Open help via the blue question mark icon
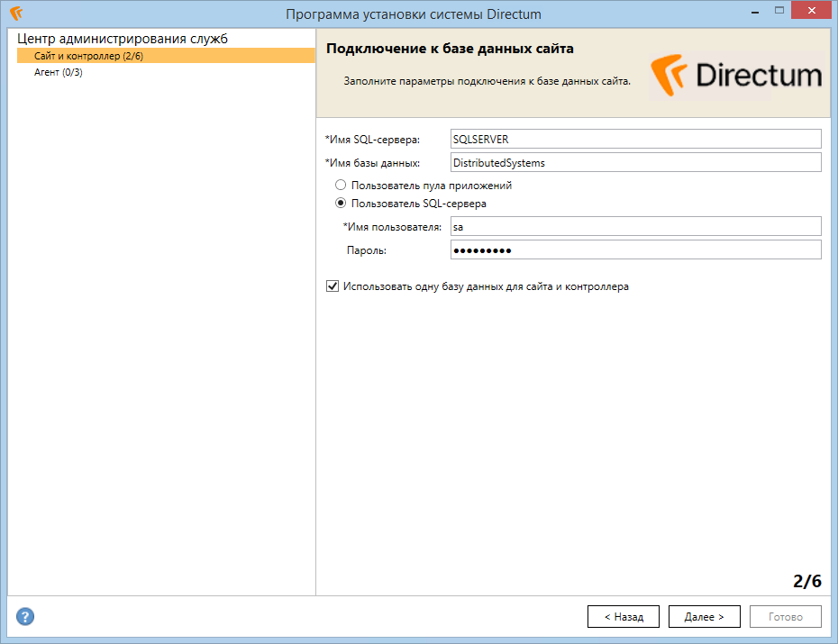Screen dimensions: 838x644 tap(25, 616)
